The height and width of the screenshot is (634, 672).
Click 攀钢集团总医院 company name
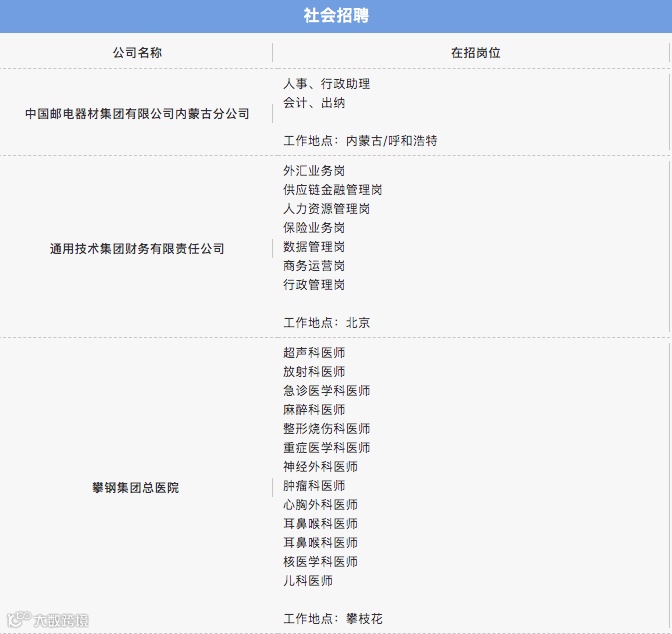point(135,487)
